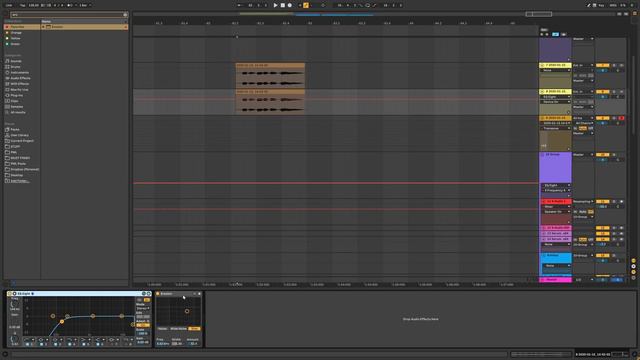Screen dimensions: 640x360
Task: Click the Arrangement Record button
Action: pos(290,5)
